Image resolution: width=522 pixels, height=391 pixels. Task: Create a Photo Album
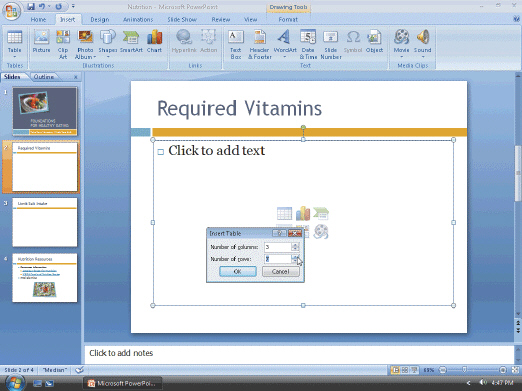(x=85, y=44)
